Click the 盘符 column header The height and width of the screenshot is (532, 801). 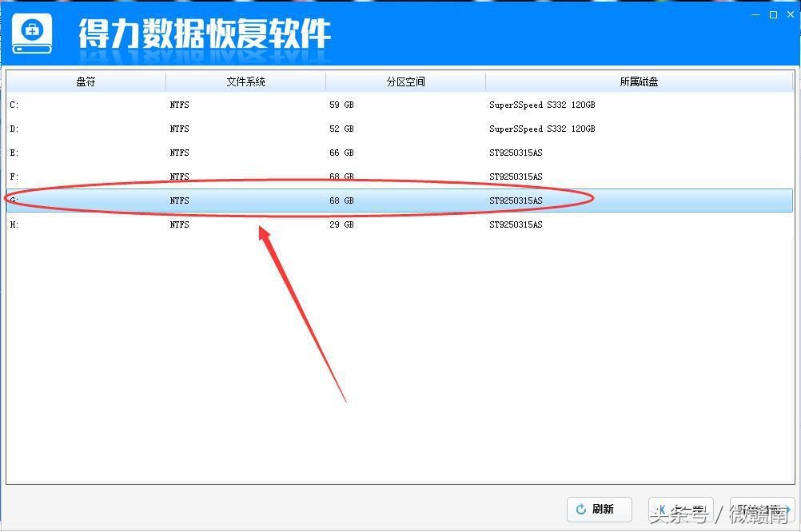click(x=85, y=81)
